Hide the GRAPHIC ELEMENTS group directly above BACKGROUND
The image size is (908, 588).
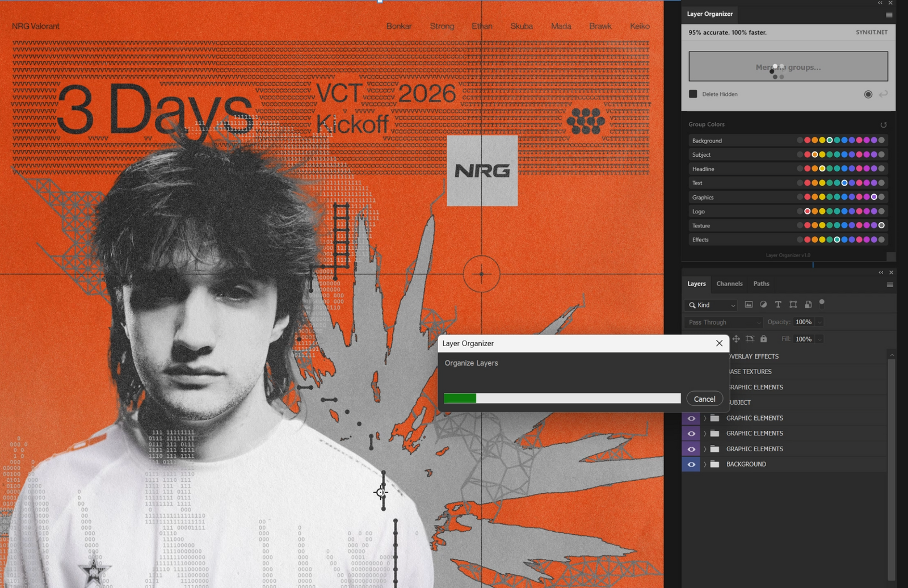coord(691,449)
